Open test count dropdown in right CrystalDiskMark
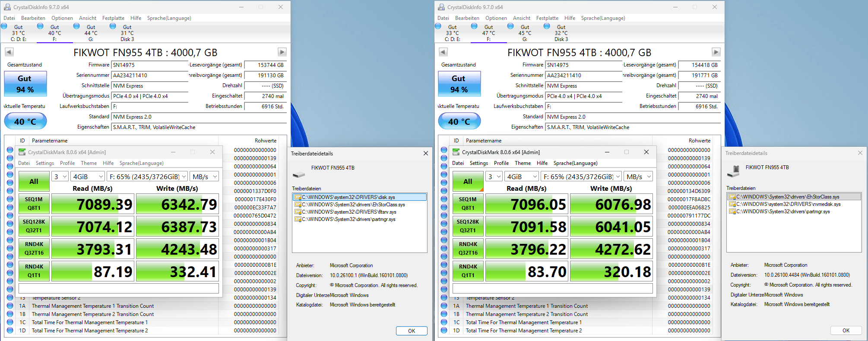Viewport: 868px width, 341px height. tap(494, 177)
